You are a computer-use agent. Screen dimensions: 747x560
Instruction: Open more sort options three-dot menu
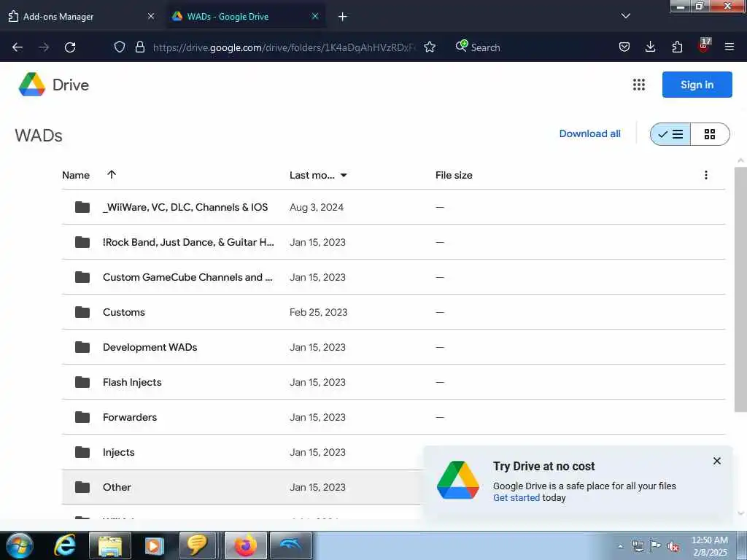(x=706, y=175)
